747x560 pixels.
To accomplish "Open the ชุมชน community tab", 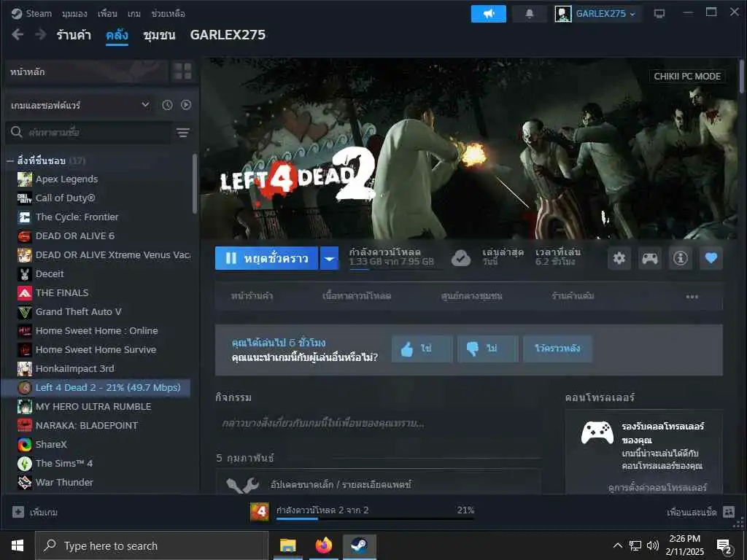I will point(159,35).
